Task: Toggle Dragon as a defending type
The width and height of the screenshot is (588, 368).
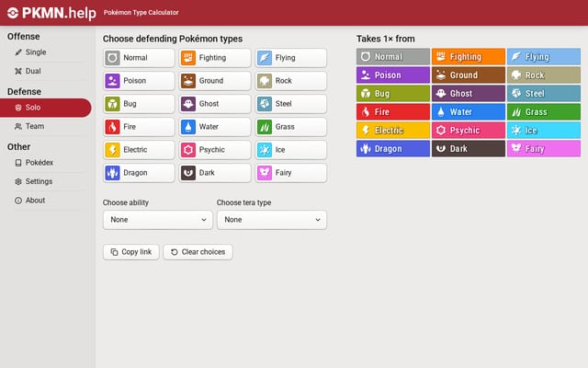Action: pos(139,173)
